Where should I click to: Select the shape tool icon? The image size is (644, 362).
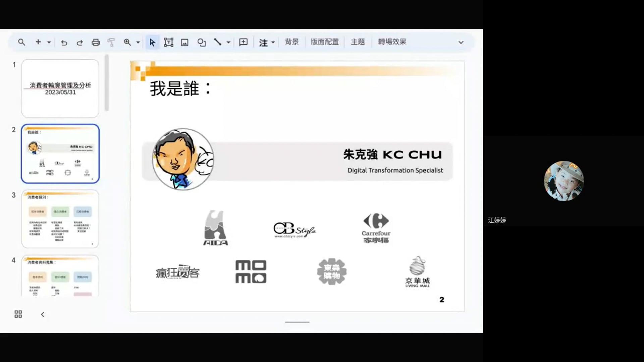[x=201, y=42]
